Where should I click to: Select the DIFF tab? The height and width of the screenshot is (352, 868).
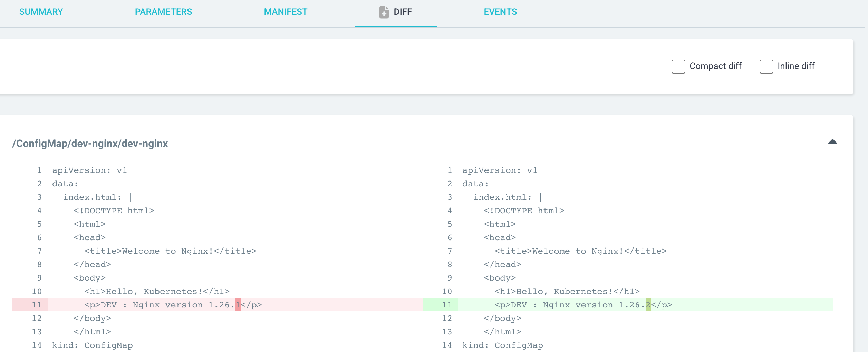[x=396, y=12]
